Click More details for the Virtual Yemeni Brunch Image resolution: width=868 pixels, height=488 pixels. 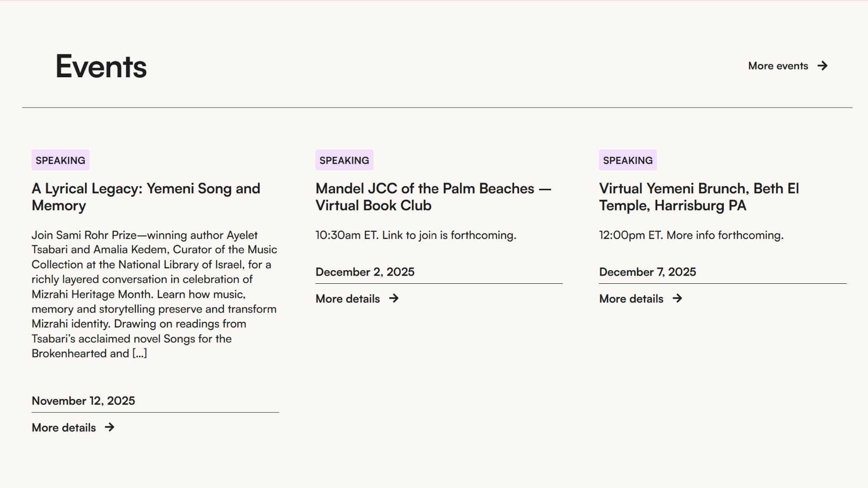point(631,299)
